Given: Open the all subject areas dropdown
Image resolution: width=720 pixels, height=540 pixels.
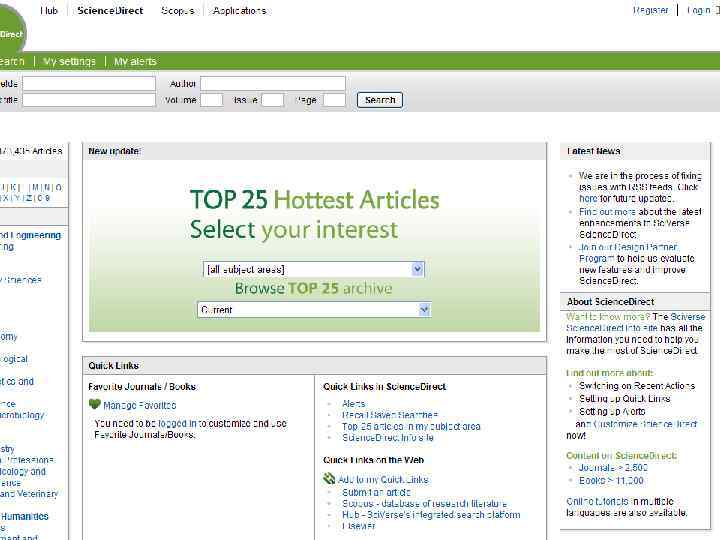Looking at the screenshot, I should tap(314, 269).
